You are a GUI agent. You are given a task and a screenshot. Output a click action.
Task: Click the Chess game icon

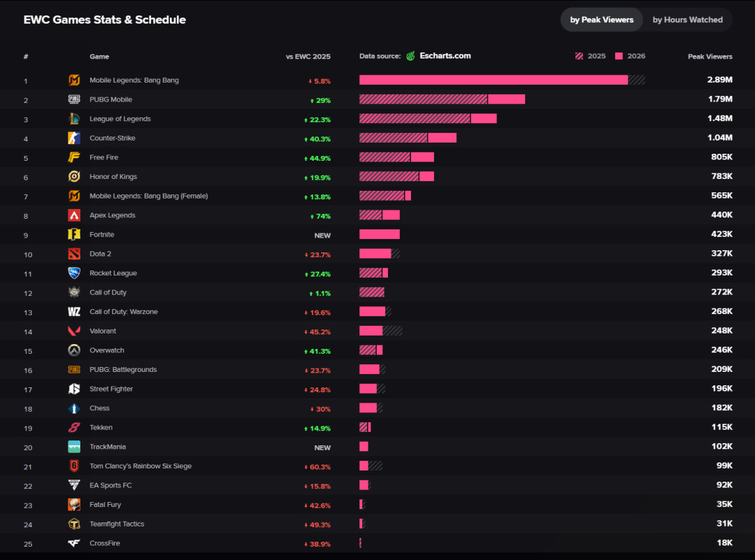pyautogui.click(x=74, y=408)
